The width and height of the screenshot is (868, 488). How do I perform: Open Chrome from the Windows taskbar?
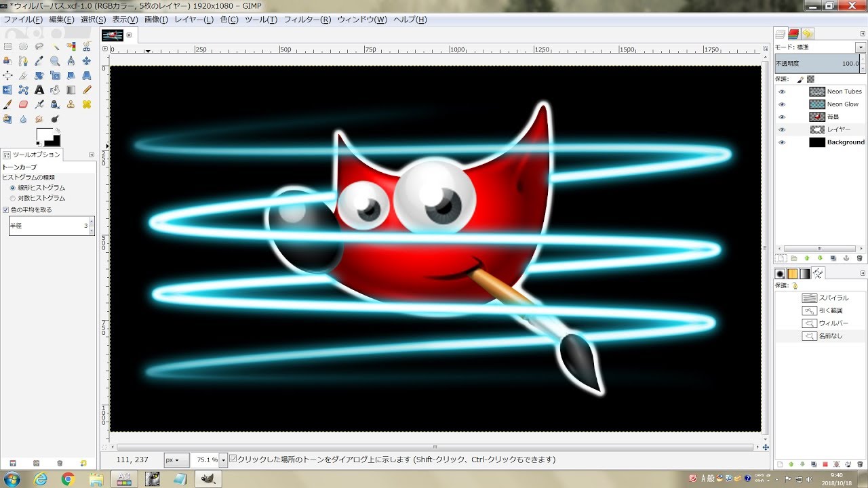pyautogui.click(x=67, y=479)
